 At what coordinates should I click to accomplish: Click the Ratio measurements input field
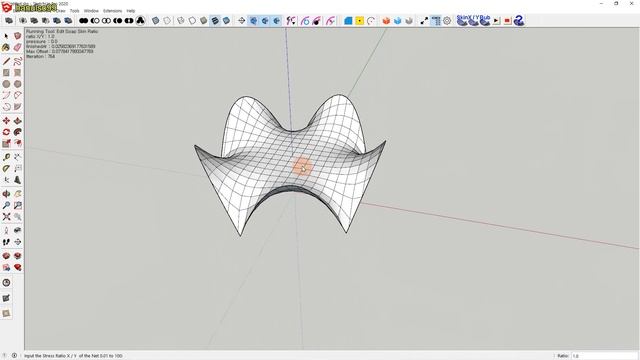tap(603, 356)
